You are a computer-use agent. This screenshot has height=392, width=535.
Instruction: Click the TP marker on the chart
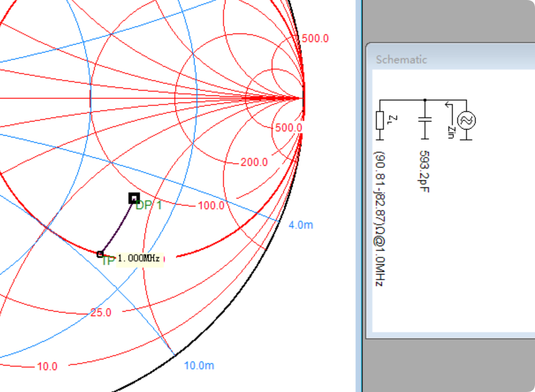100,254
